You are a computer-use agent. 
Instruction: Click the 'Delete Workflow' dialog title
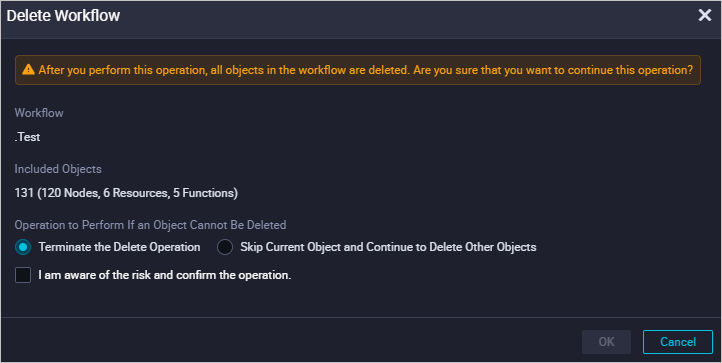click(63, 16)
